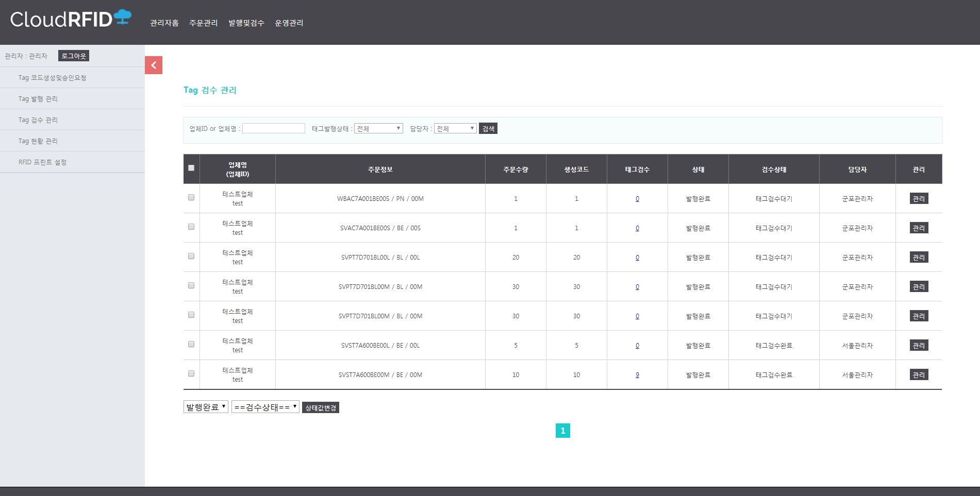The height and width of the screenshot is (496, 980).
Task: Click 관리 button for SVST7A600BE00L row
Action: [x=919, y=345]
